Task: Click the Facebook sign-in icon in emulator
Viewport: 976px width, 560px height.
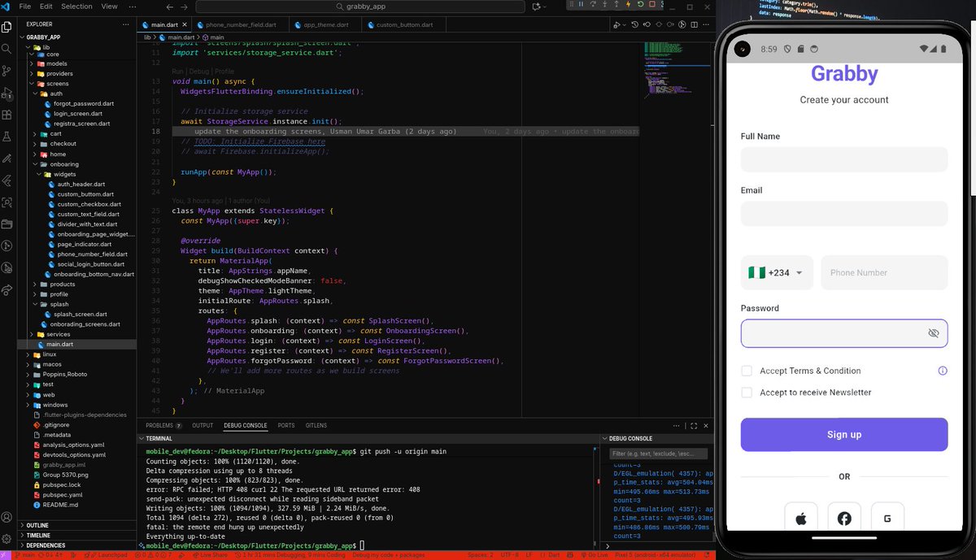Action: (844, 518)
